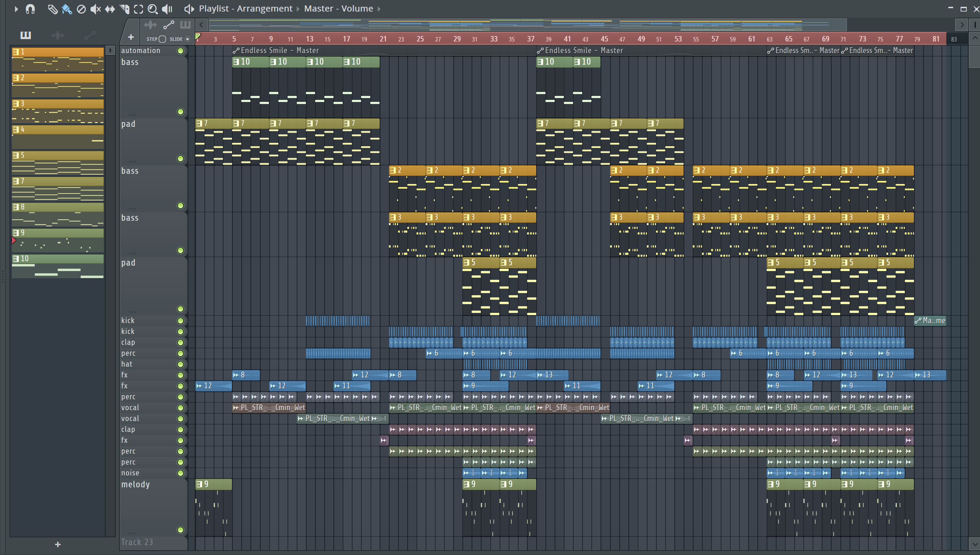Select the Mute tool
This screenshot has width=980, height=555.
click(x=95, y=9)
